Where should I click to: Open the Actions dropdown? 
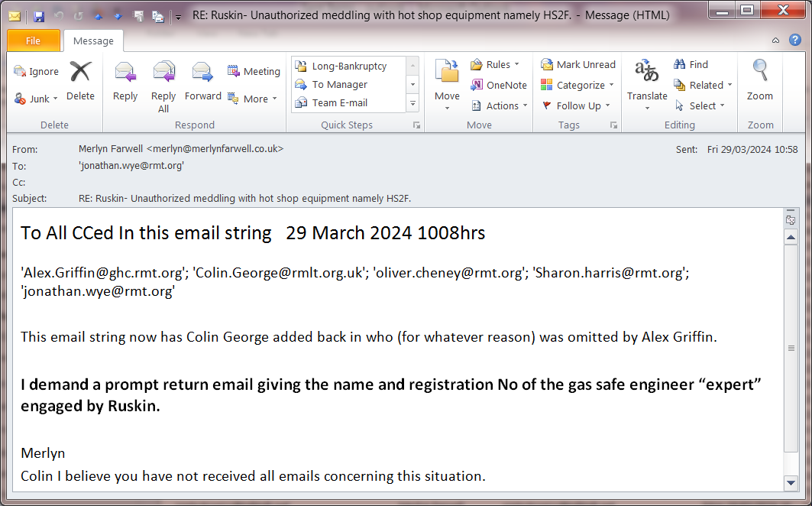pyautogui.click(x=500, y=105)
